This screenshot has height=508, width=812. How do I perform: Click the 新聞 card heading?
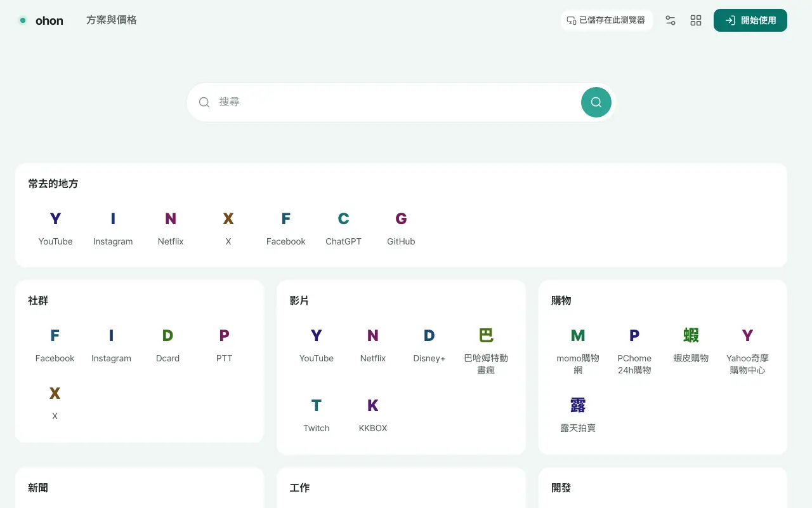coord(38,488)
